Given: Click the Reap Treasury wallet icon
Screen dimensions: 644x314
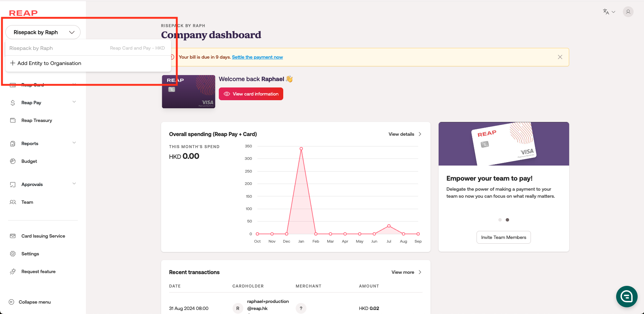Looking at the screenshot, I should (x=13, y=120).
